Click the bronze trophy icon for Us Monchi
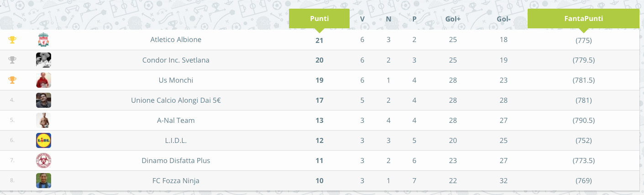 (x=12, y=80)
